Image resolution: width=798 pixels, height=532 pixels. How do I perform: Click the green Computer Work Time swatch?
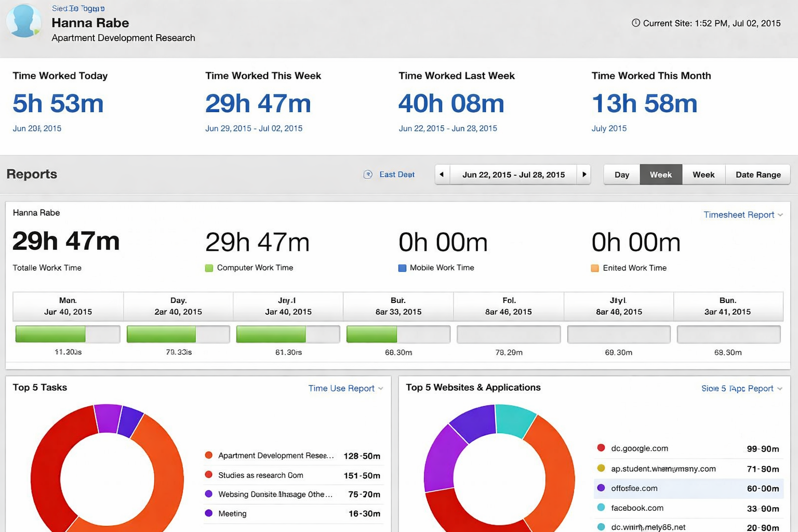pyautogui.click(x=209, y=268)
